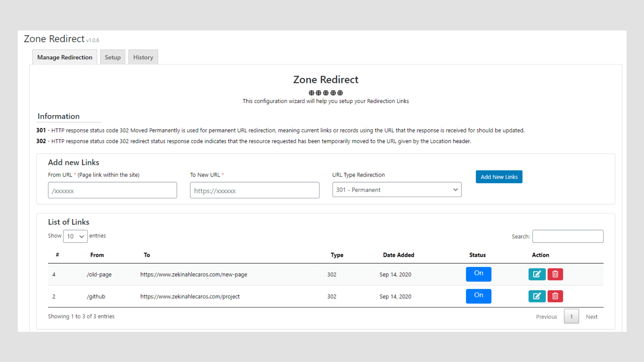Open URL Type Redirection dropdown
This screenshot has height=362, width=644.
click(x=397, y=190)
